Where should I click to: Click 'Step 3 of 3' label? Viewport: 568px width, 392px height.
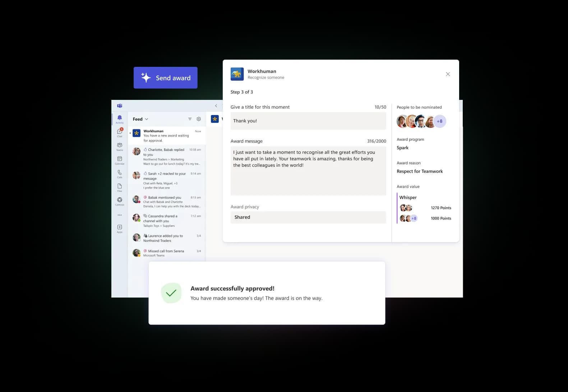(242, 92)
